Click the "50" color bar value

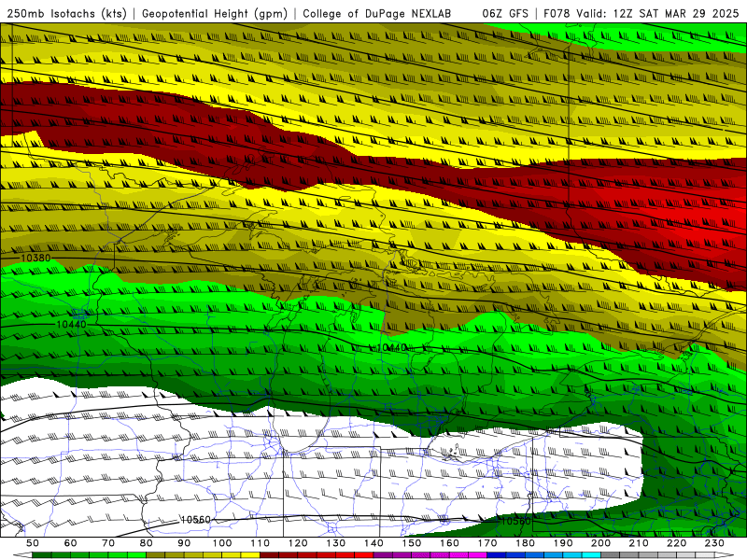(33, 543)
